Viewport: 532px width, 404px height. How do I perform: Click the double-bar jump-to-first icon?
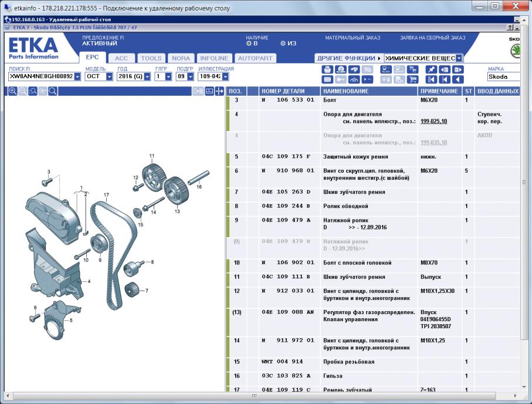(x=431, y=79)
